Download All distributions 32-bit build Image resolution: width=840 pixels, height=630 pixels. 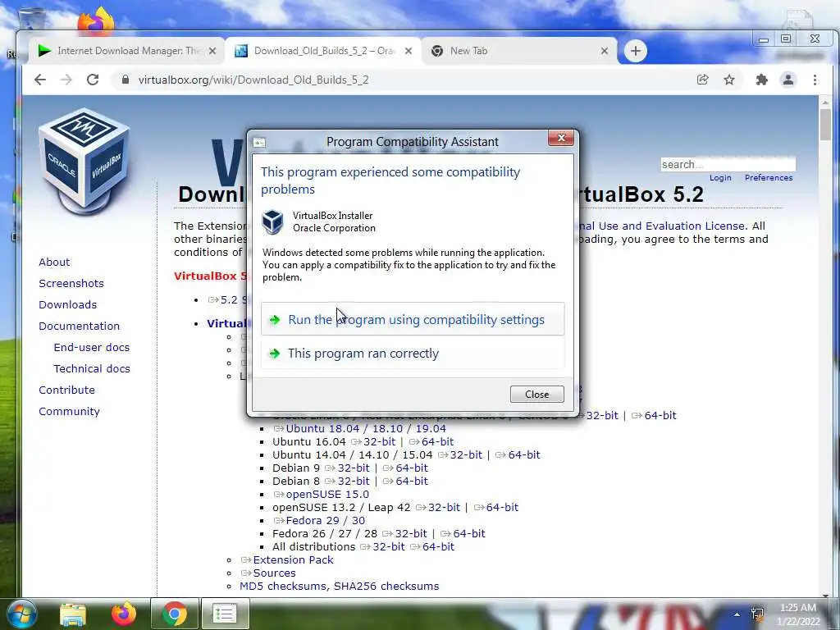coord(388,547)
